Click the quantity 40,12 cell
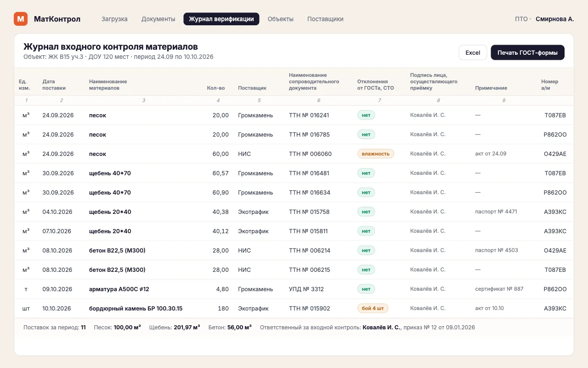The width and height of the screenshot is (588, 368). (x=220, y=231)
